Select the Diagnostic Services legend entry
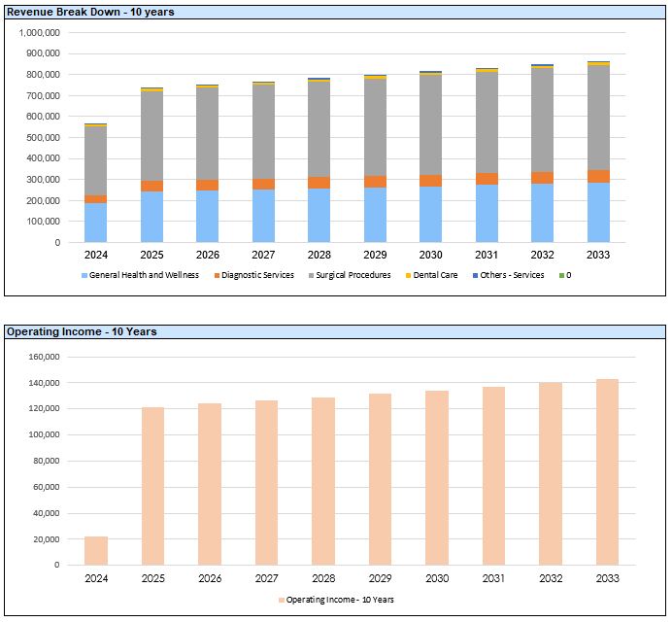 pos(256,275)
